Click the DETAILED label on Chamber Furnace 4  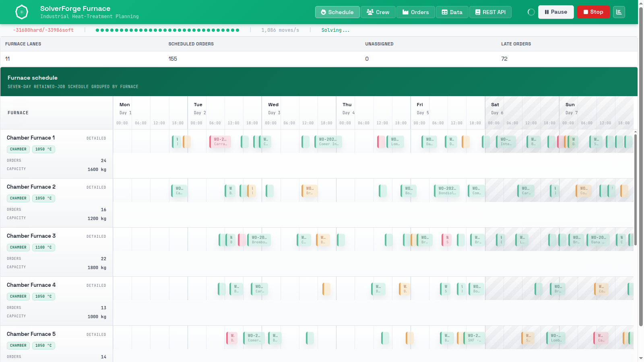coord(96,286)
